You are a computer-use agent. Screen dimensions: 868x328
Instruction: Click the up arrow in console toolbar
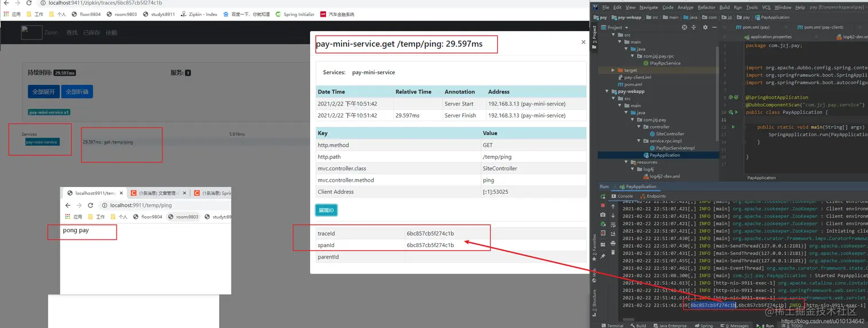tap(613, 206)
